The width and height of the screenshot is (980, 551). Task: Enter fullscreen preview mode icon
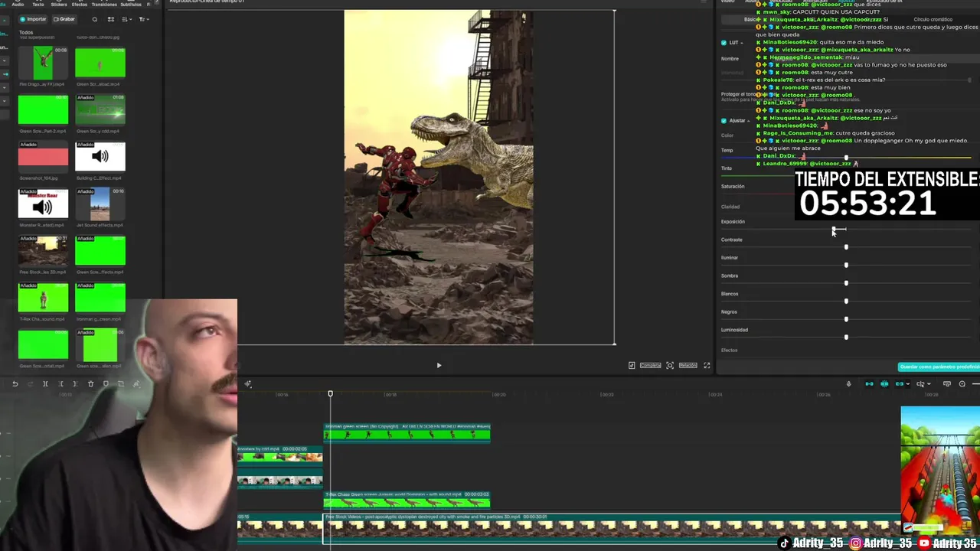point(707,366)
